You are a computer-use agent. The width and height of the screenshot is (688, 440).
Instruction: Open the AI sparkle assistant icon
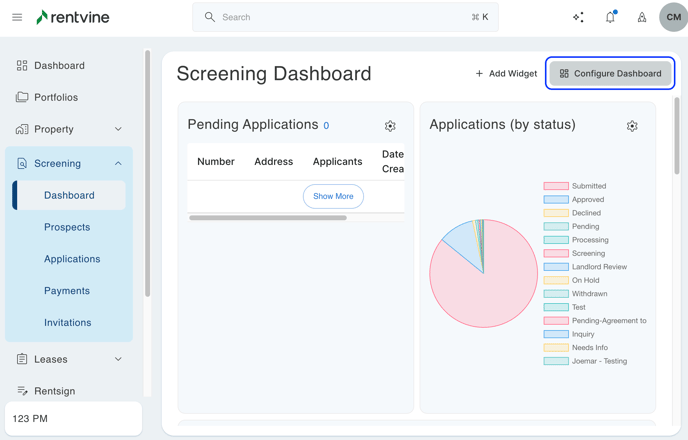[x=578, y=17]
